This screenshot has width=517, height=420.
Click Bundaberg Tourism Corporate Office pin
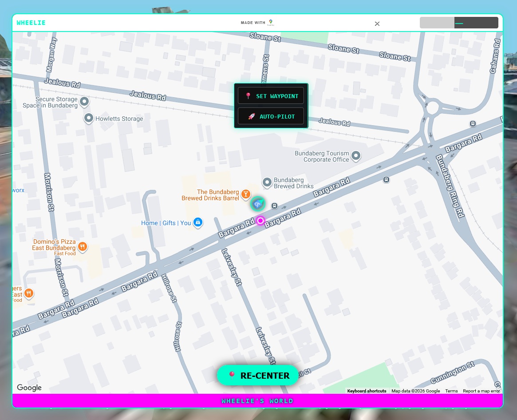[356, 156]
